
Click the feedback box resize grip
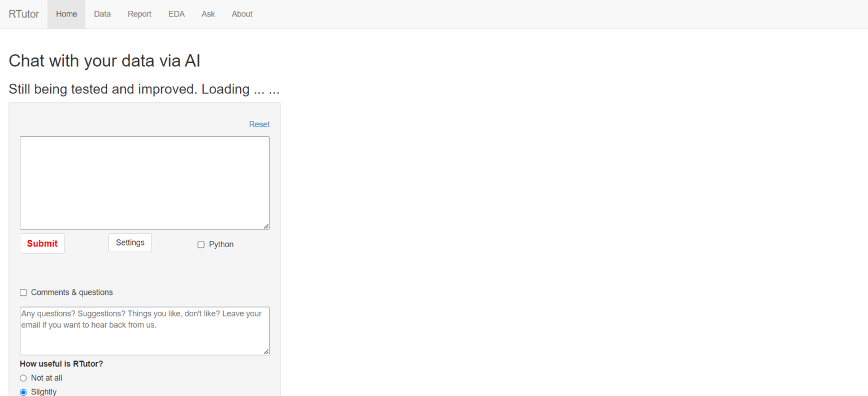click(x=266, y=351)
